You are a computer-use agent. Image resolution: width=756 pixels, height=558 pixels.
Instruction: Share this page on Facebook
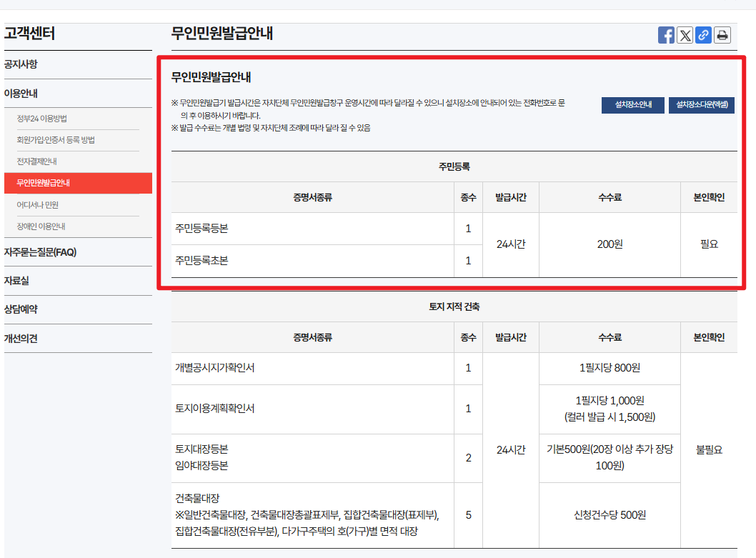(x=666, y=34)
